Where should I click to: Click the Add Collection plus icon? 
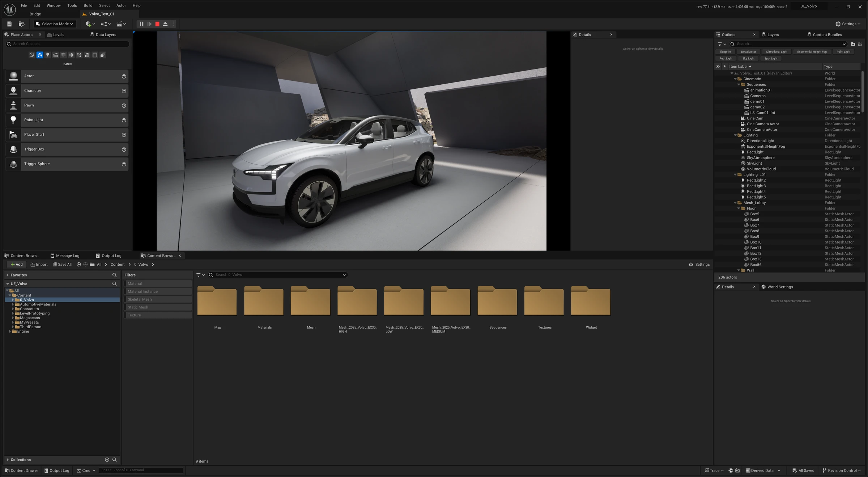click(x=107, y=460)
